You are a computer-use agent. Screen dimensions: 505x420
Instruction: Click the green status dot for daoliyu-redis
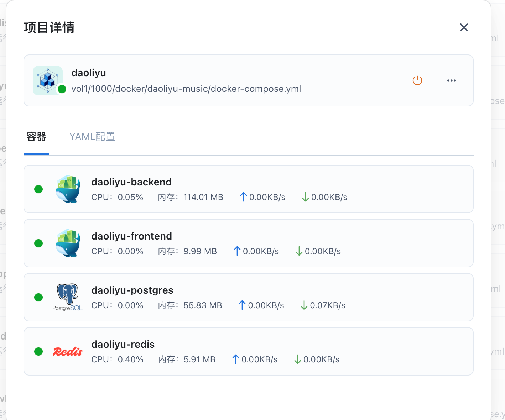click(38, 352)
